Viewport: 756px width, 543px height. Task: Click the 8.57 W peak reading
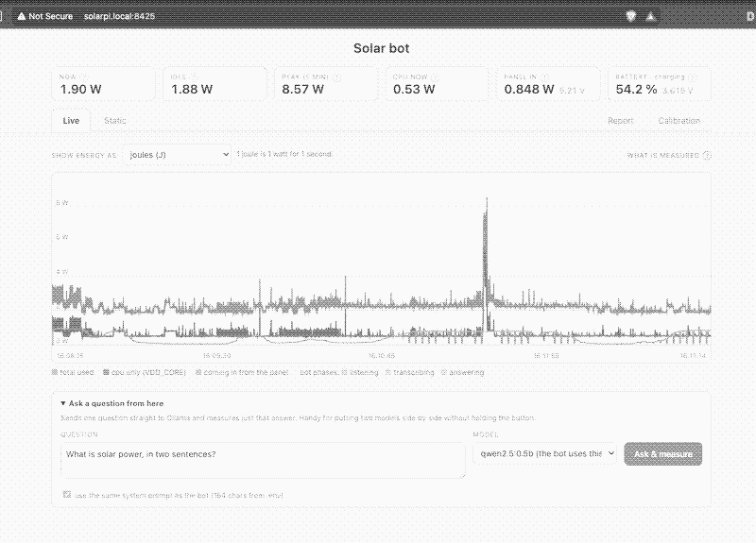pos(302,89)
